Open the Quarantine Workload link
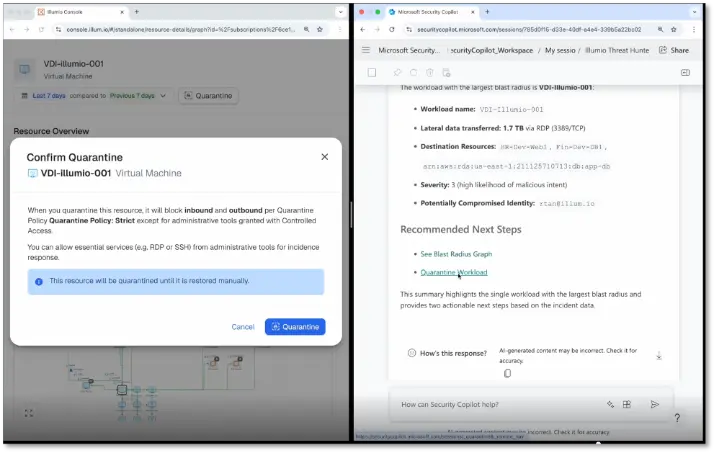This screenshot has height=454, width=714. tap(454, 272)
